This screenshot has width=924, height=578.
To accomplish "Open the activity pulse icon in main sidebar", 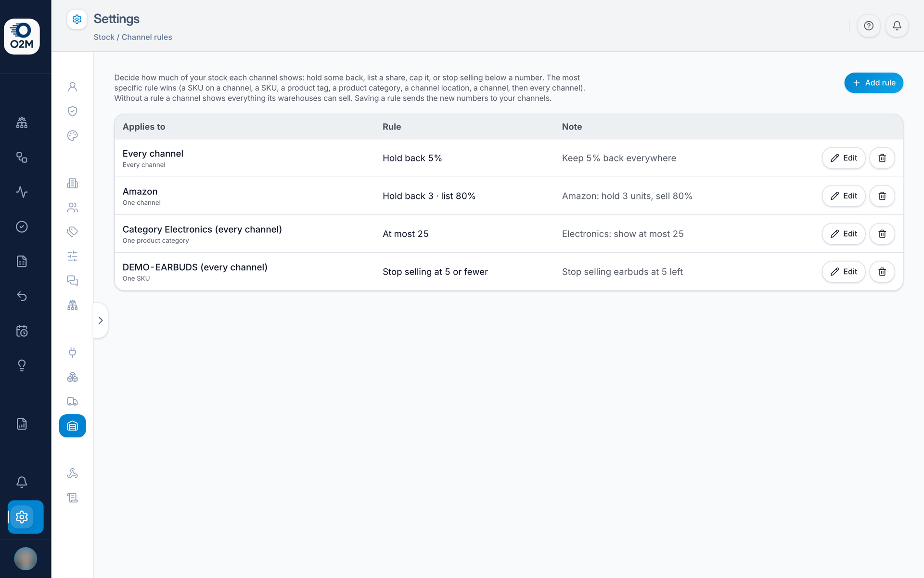I will point(22,192).
